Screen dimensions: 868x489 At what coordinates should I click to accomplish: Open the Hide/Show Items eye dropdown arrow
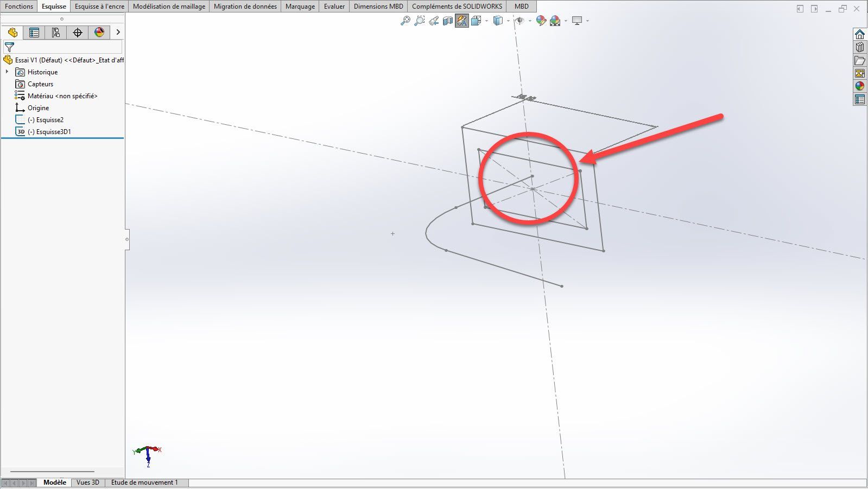[530, 21]
